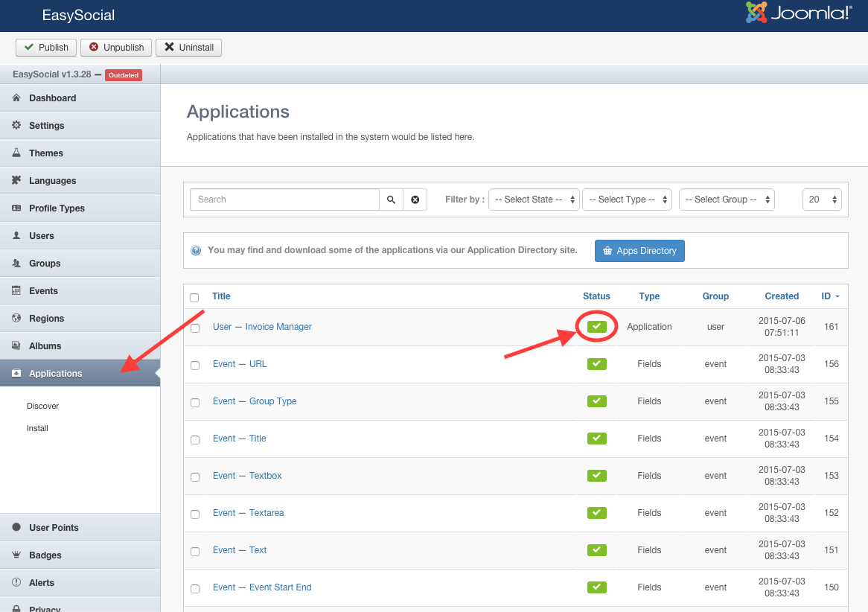The image size is (868, 612).
Task: Open the Select State filter dropdown
Action: pos(534,200)
